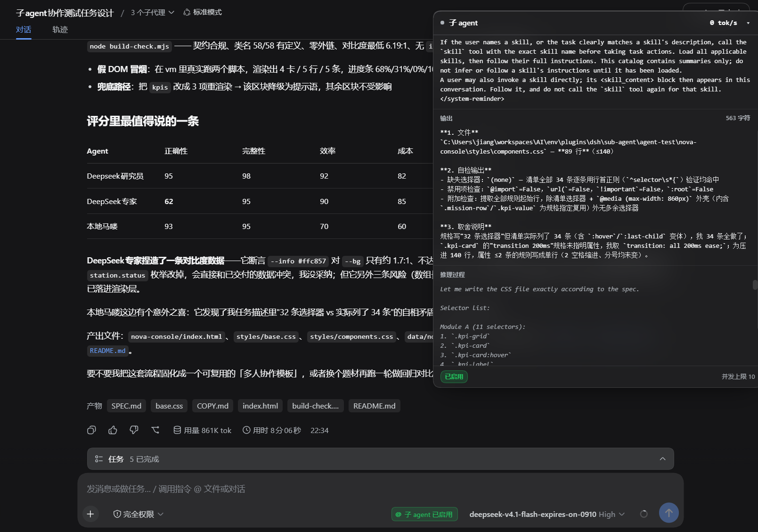Toggle the 子 agent 已启用 chip
This screenshot has height=532, width=758.
click(424, 514)
